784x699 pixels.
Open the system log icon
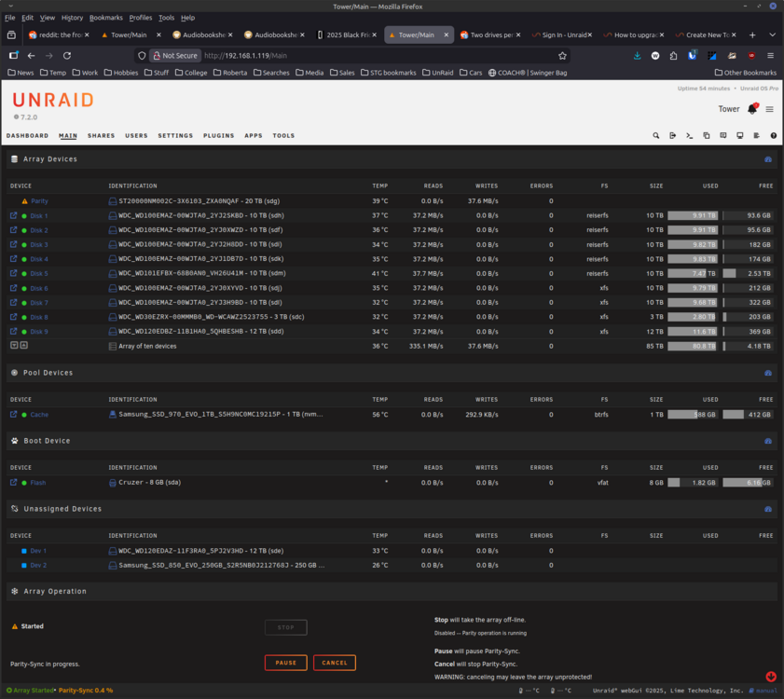[x=757, y=135]
